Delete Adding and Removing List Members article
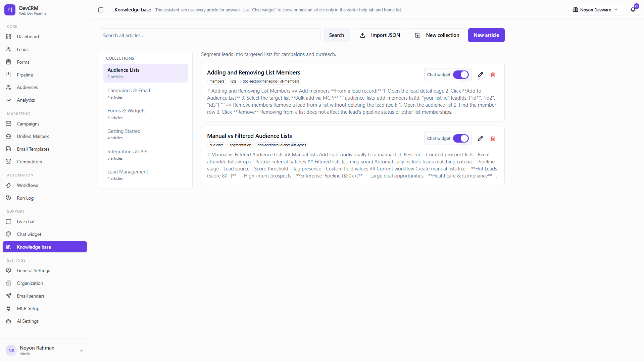The width and height of the screenshot is (644, 362). (x=493, y=75)
